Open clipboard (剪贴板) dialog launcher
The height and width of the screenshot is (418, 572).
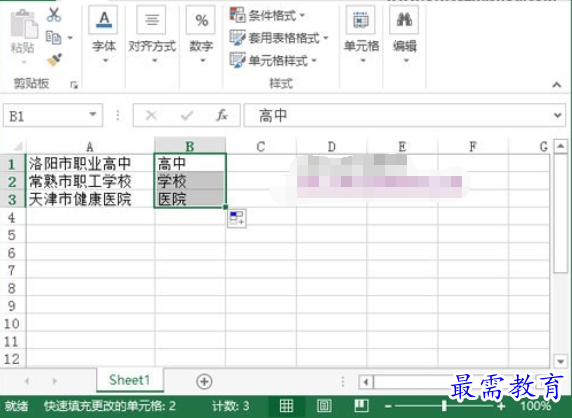74,85
